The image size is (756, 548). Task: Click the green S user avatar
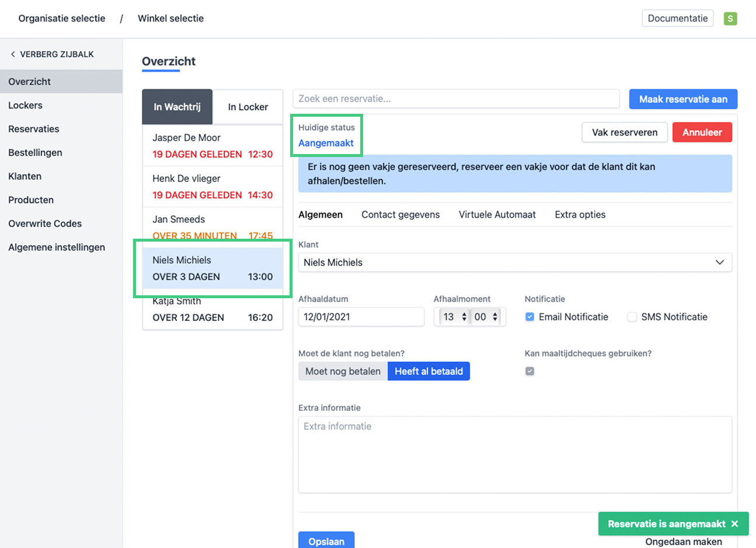(x=730, y=19)
